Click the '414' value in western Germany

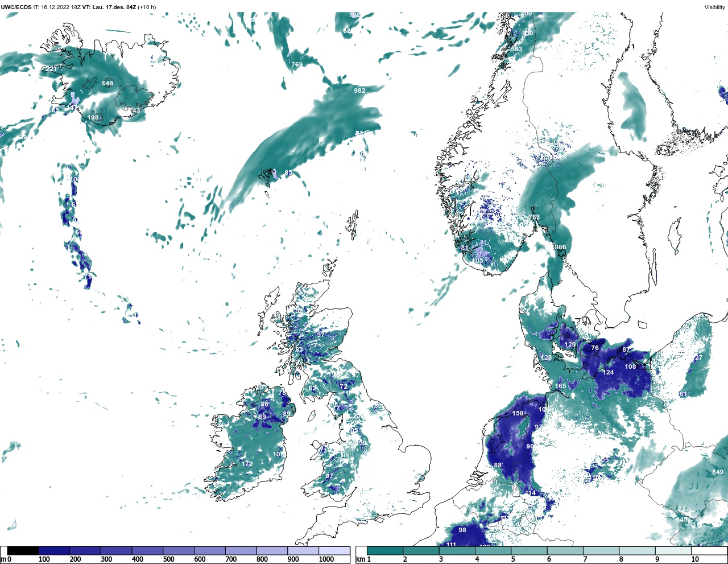point(531,493)
